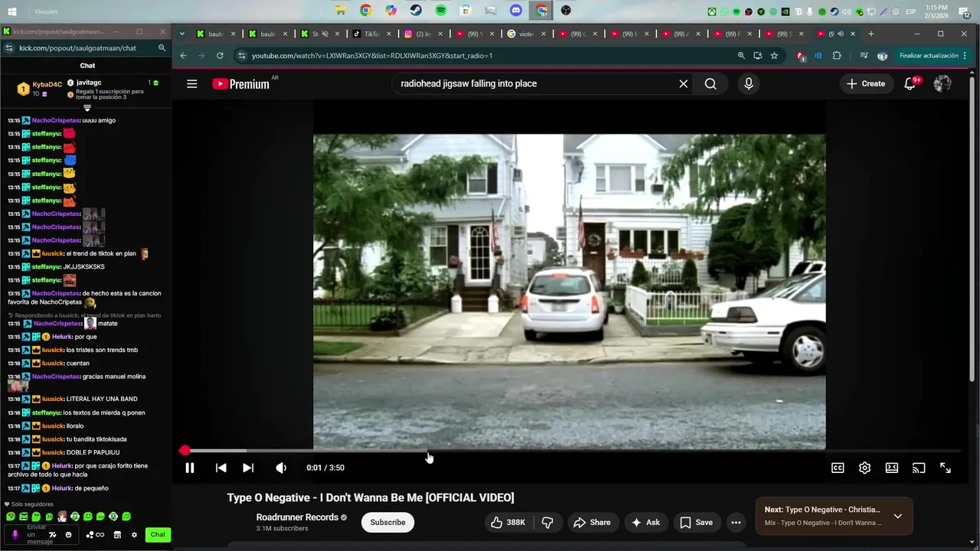
Task: Expand the Next up mix panel
Action: coord(898,516)
